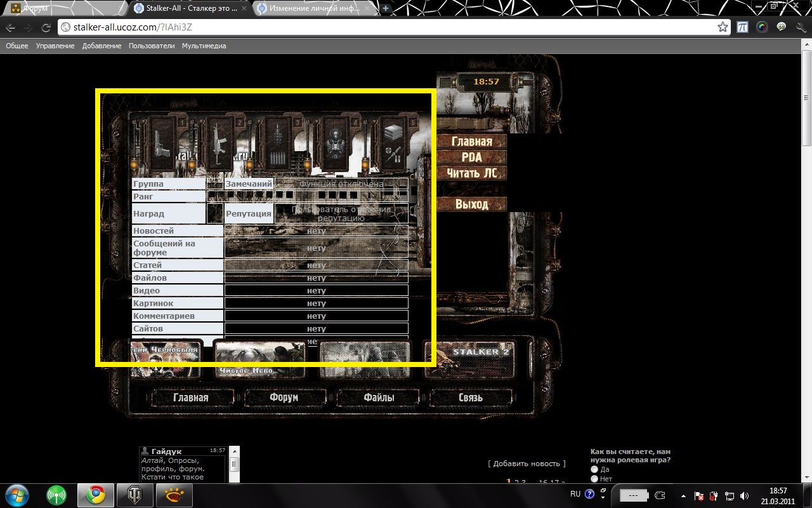Screen dimensions: 812x508
Task: Click Chrome icon in the taskbar
Action: coord(96,495)
